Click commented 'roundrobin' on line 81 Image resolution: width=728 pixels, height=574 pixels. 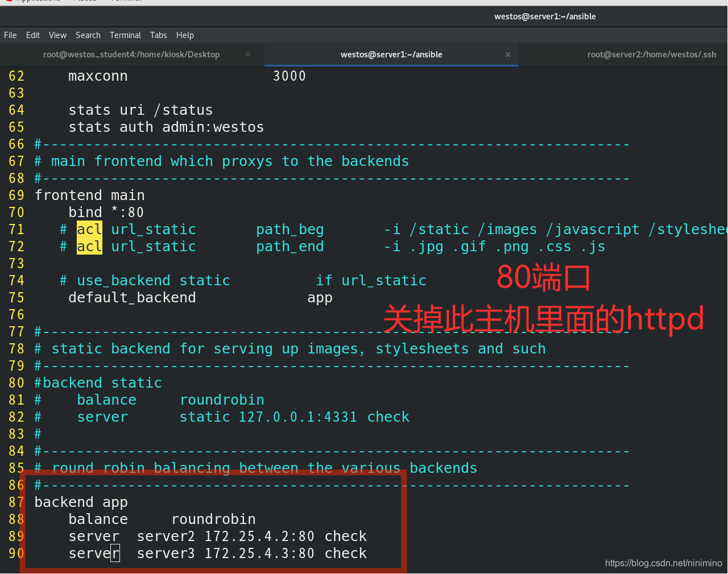(222, 400)
